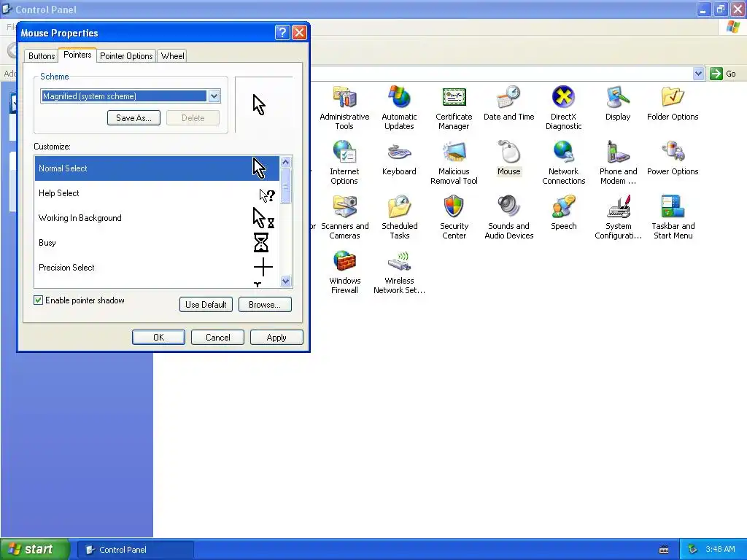Launch DirectX Diagnostic icon
The image size is (747, 560).
pos(564,108)
